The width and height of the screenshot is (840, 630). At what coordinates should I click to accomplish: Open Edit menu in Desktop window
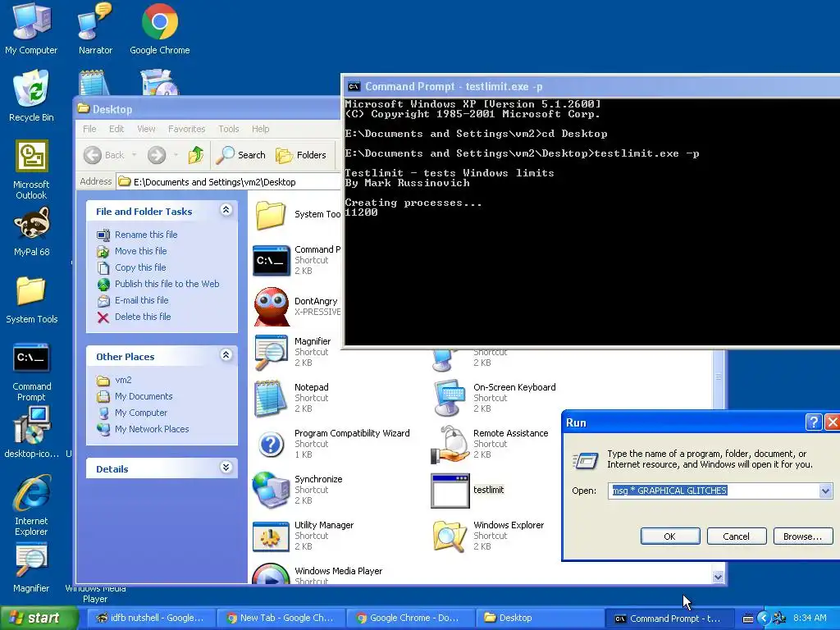116,129
